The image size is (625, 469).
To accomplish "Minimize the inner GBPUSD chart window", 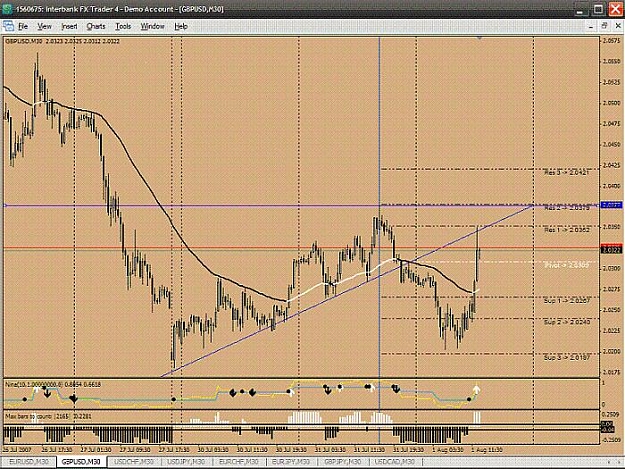I will (x=591, y=26).
